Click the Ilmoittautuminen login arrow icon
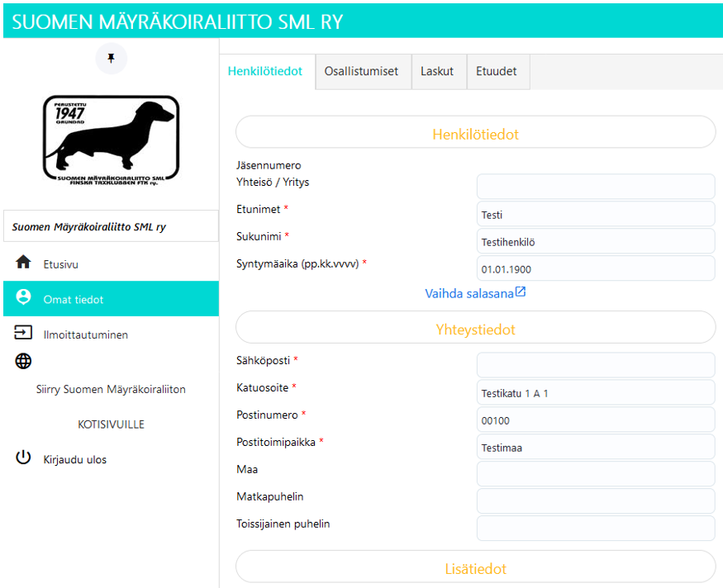 tap(23, 334)
